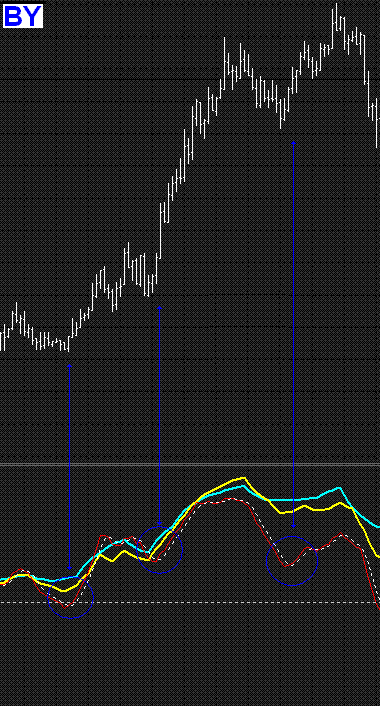Click the highest price bar on the chart

tap(336, 17)
